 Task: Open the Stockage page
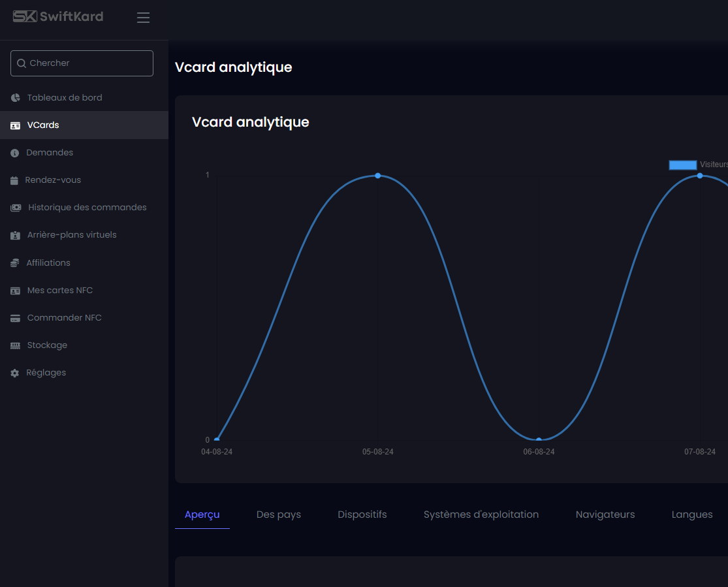pos(47,345)
